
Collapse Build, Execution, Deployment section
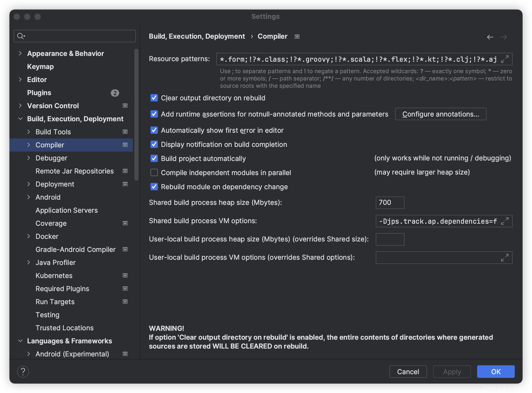tap(20, 119)
